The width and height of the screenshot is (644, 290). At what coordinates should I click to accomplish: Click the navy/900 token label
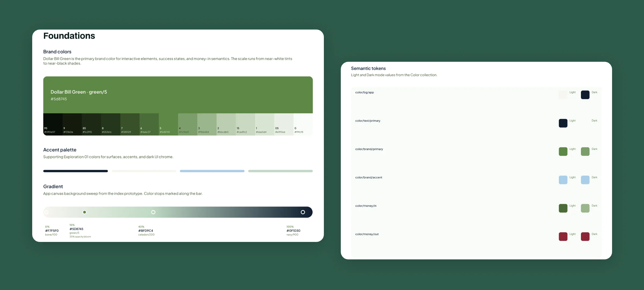[292, 235]
